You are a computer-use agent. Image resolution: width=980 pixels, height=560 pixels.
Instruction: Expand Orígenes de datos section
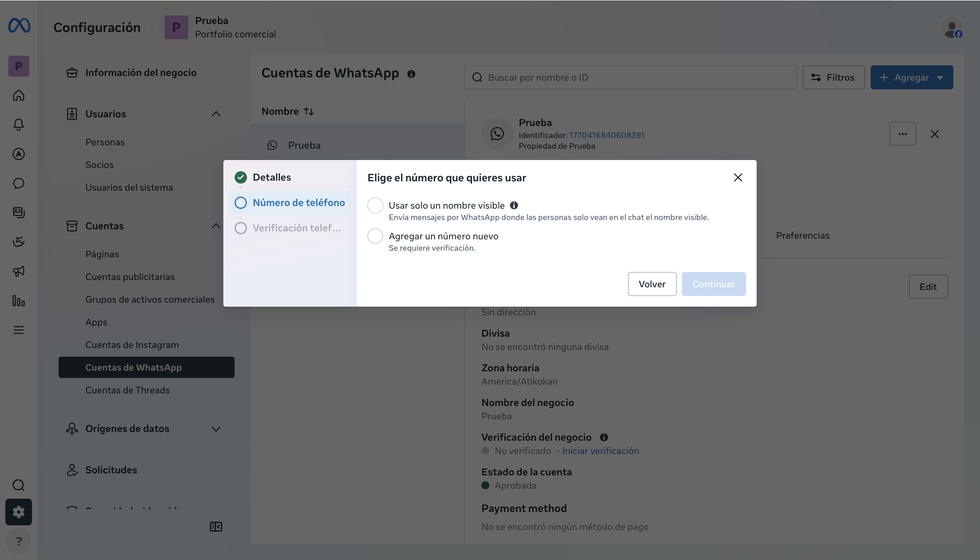216,429
